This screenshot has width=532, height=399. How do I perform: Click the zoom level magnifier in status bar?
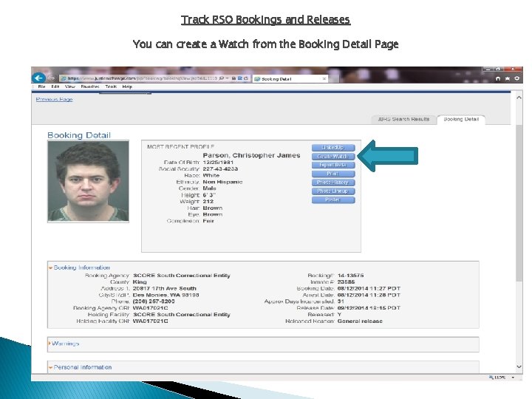coord(491,378)
